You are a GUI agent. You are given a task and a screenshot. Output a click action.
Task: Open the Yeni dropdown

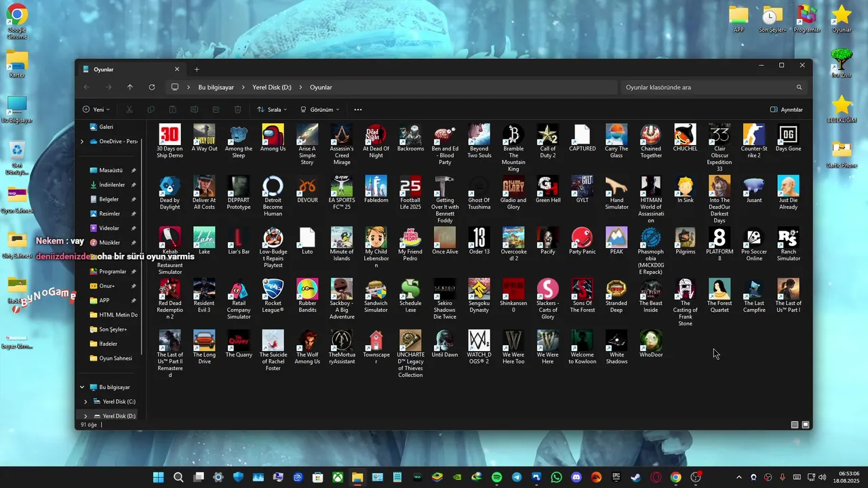(96, 110)
